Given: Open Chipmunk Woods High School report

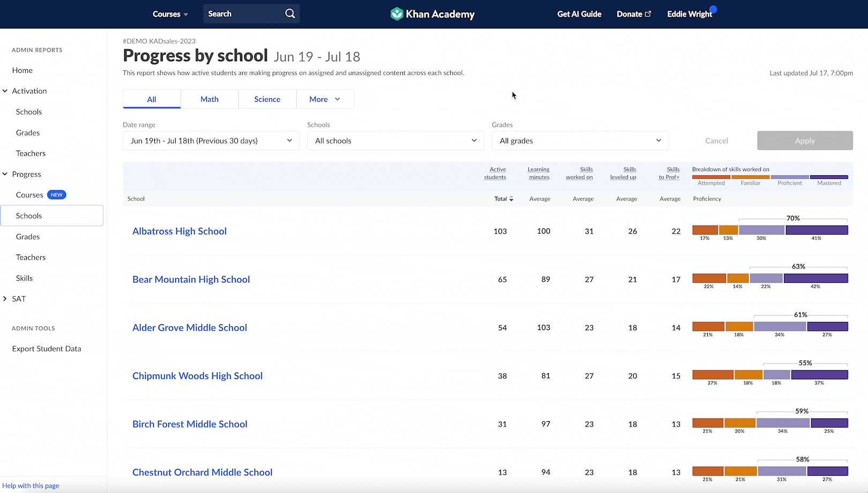Looking at the screenshot, I should 198,376.
